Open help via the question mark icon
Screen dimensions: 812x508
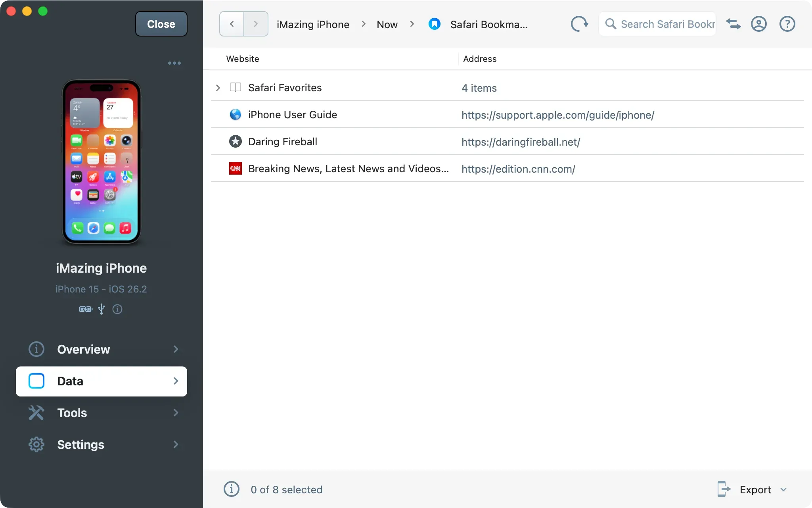tap(787, 24)
